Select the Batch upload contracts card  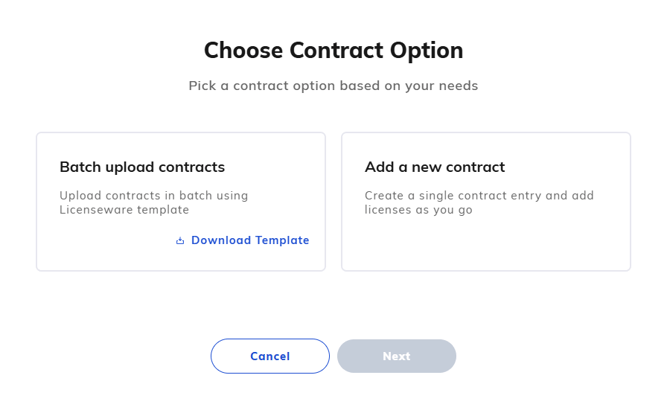[x=181, y=202]
